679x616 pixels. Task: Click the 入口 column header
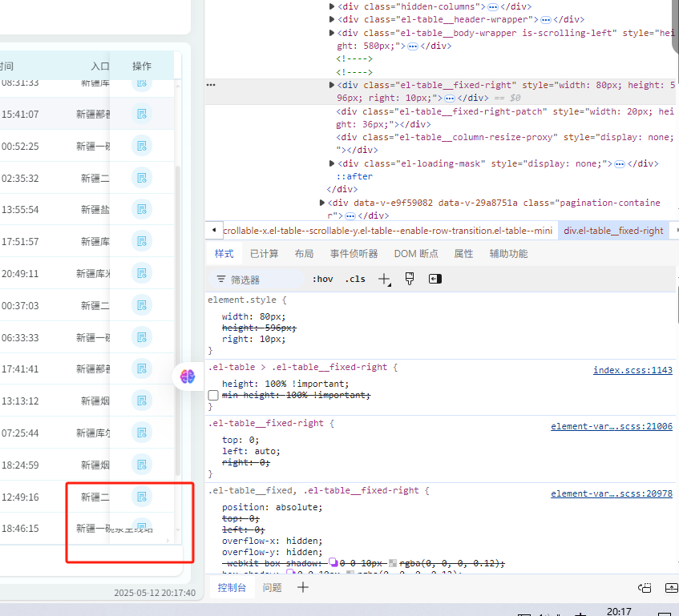point(100,66)
